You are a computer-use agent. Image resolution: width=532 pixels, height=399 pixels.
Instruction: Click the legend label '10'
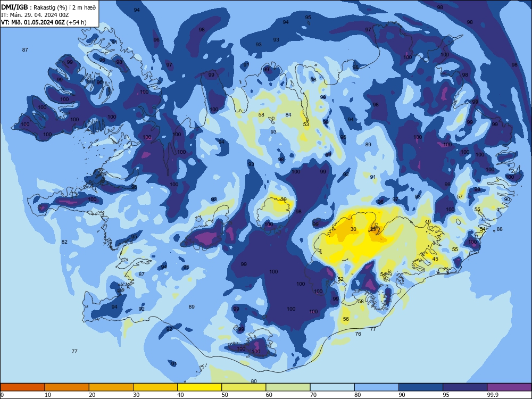(x=48, y=395)
